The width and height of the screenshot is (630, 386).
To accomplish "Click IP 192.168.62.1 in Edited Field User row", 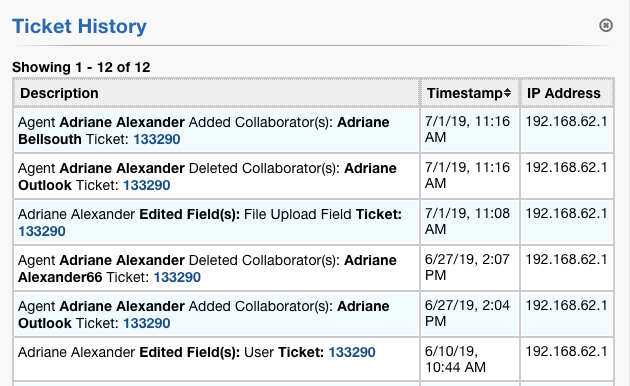I will (567, 351).
